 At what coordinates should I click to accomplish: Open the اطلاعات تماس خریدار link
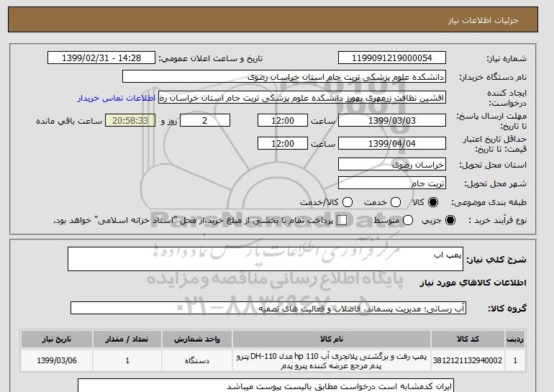click(x=117, y=98)
